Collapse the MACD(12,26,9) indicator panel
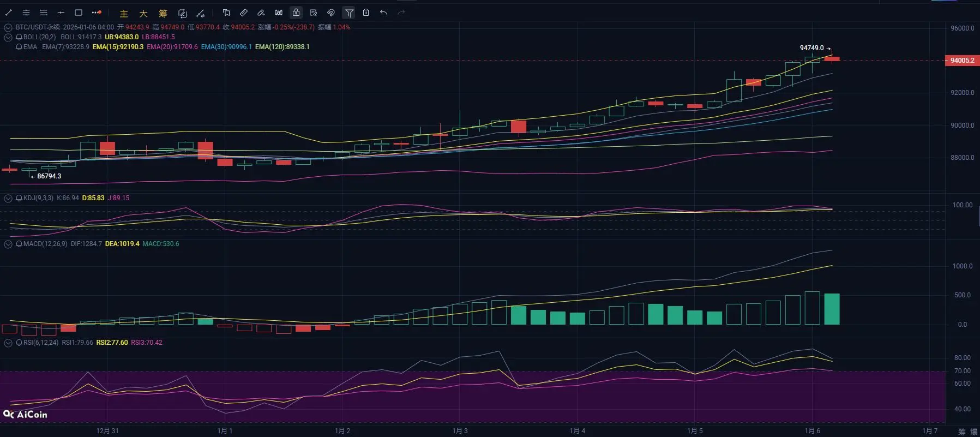The image size is (980, 437). pyautogui.click(x=8, y=244)
